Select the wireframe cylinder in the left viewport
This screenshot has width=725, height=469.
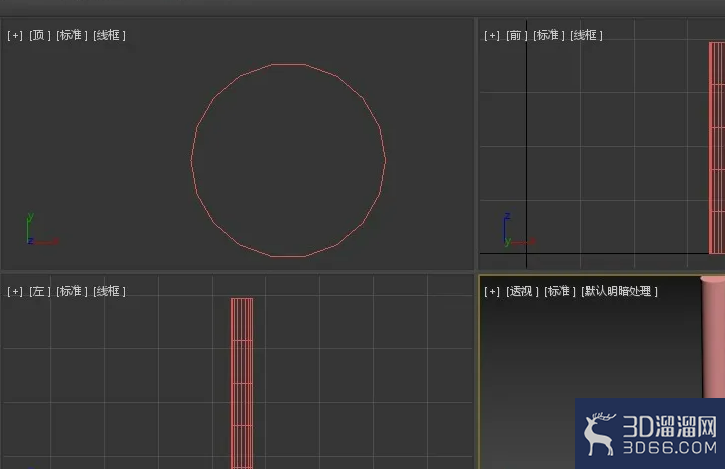242,383
